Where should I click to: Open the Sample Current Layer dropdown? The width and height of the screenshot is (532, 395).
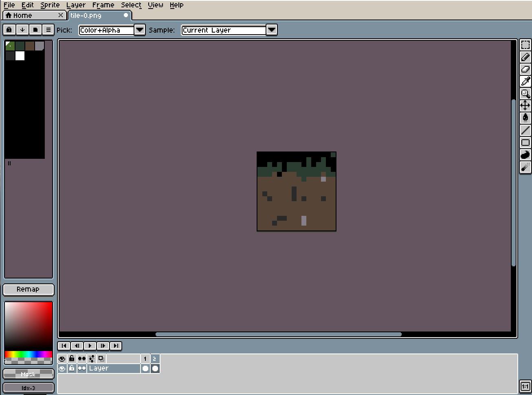pyautogui.click(x=272, y=30)
